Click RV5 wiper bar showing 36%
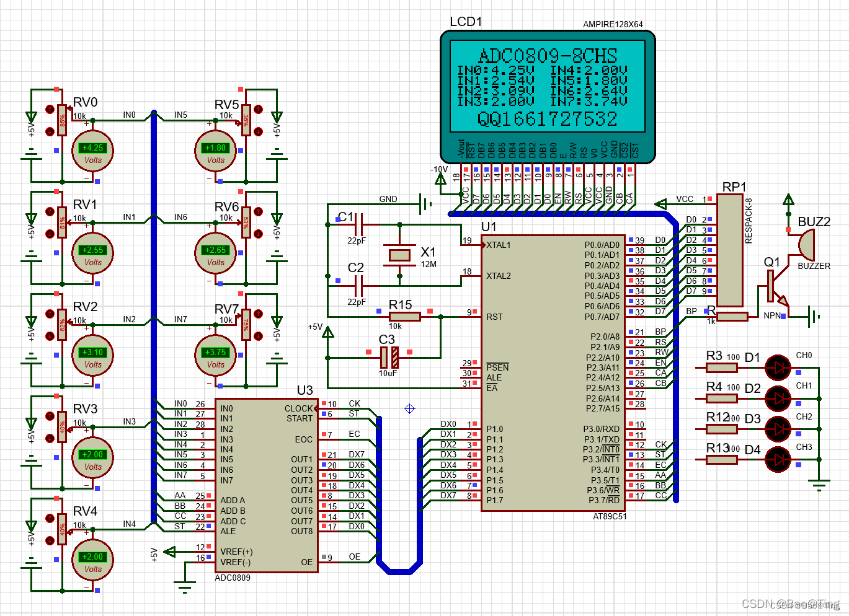The width and height of the screenshot is (849, 616). coord(246,120)
